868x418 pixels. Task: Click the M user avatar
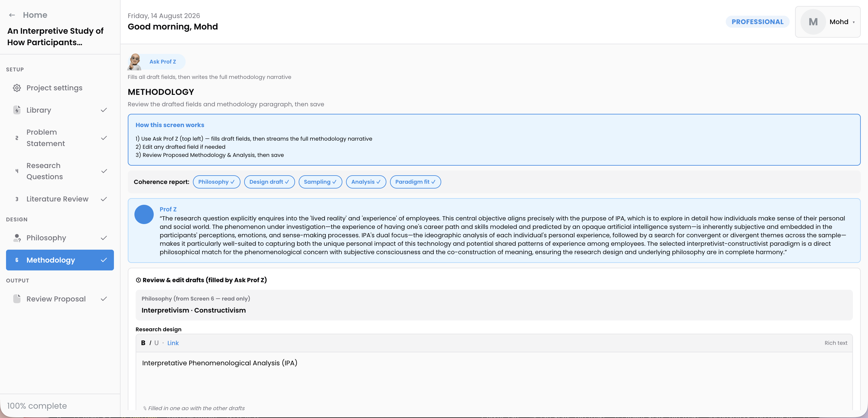click(x=813, y=22)
